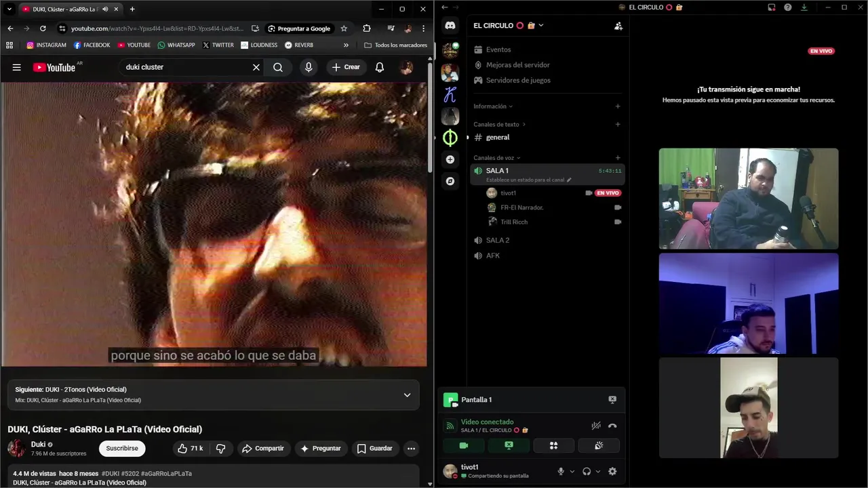Viewport: 868px width, 488px height.
Task: Like the video with 71 k likes
Action: [191, 448]
